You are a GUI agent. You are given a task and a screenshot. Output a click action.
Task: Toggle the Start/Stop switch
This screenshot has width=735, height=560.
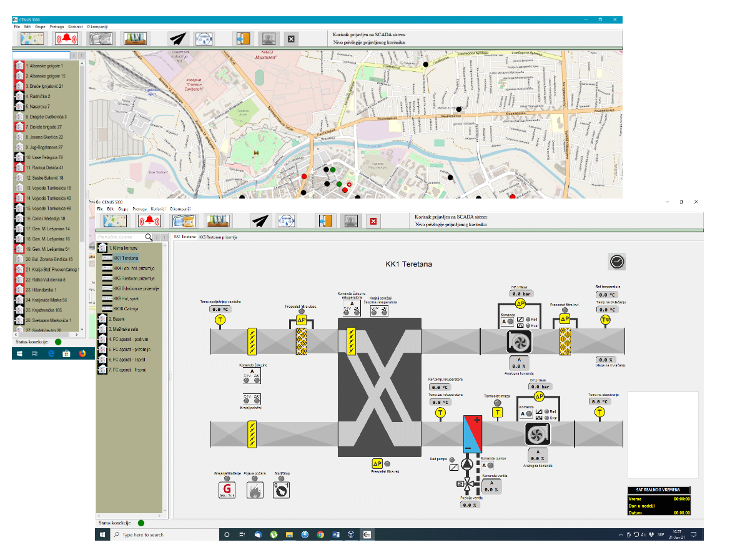click(x=282, y=490)
